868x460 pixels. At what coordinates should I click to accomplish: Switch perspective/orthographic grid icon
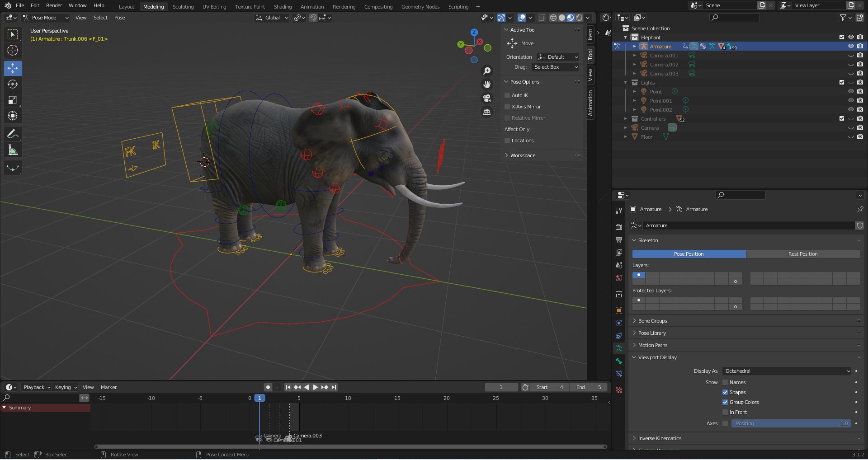click(x=487, y=112)
